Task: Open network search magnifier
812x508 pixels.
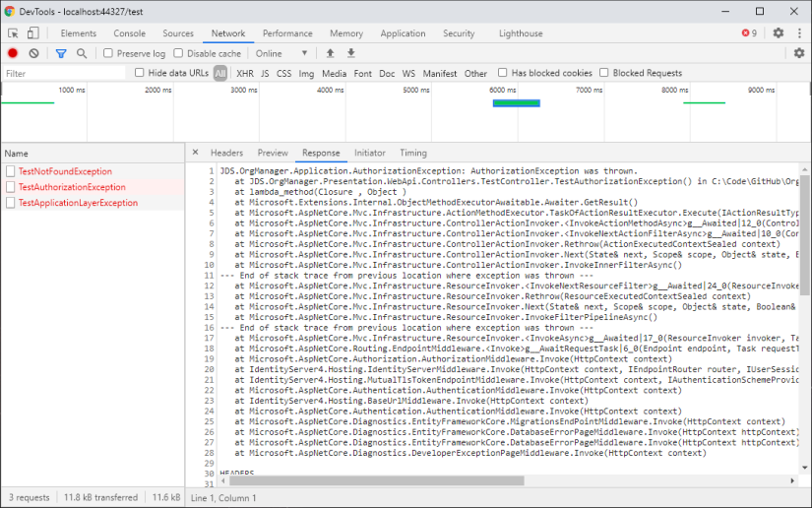Action: (x=82, y=53)
